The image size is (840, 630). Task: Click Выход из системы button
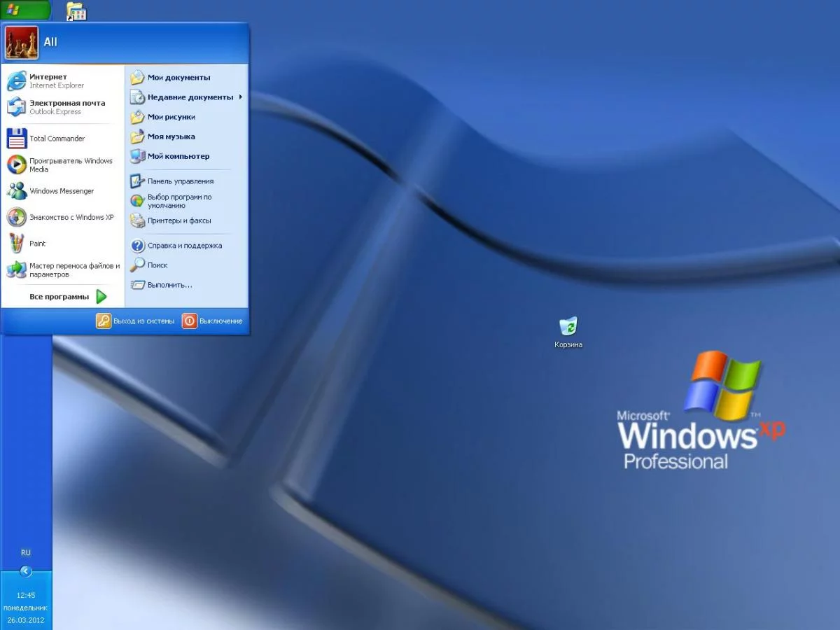tap(135, 321)
